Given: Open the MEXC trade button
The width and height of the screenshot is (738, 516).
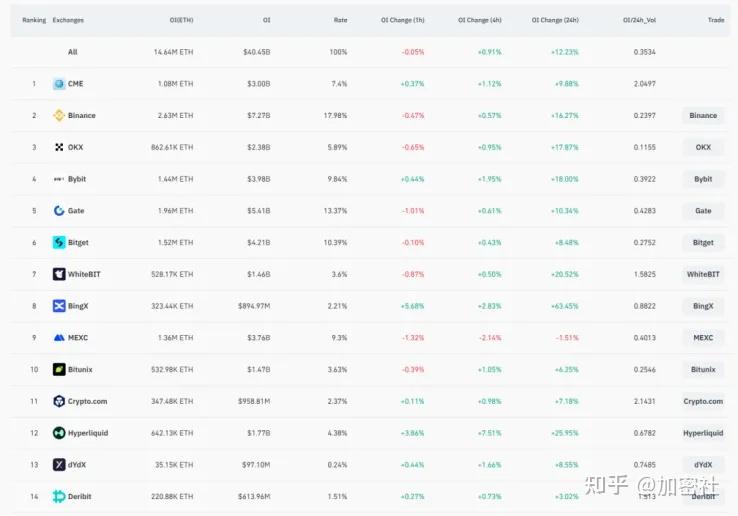Looking at the screenshot, I should point(703,338).
